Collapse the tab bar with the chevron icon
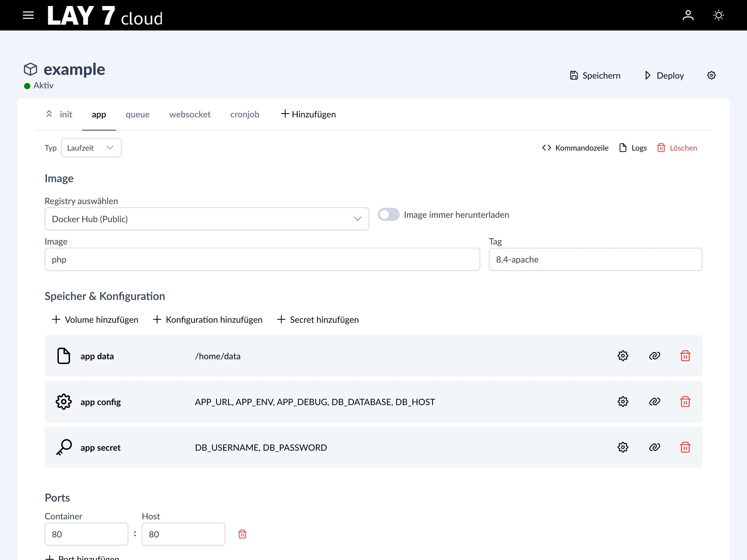This screenshot has height=560, width=747. 49,114
